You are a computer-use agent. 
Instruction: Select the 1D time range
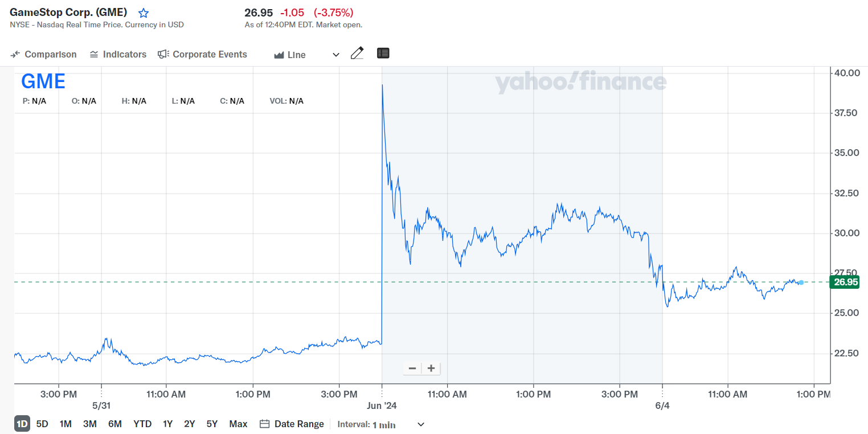point(22,424)
